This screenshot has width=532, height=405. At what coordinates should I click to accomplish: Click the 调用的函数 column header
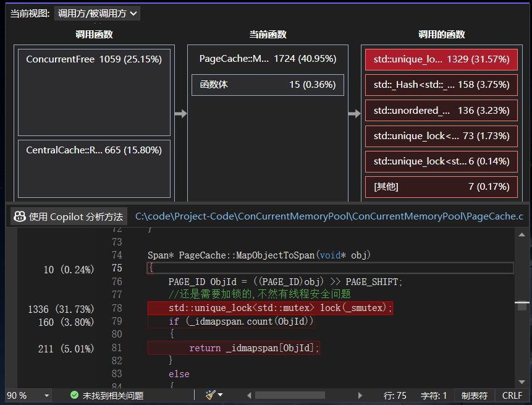click(441, 34)
